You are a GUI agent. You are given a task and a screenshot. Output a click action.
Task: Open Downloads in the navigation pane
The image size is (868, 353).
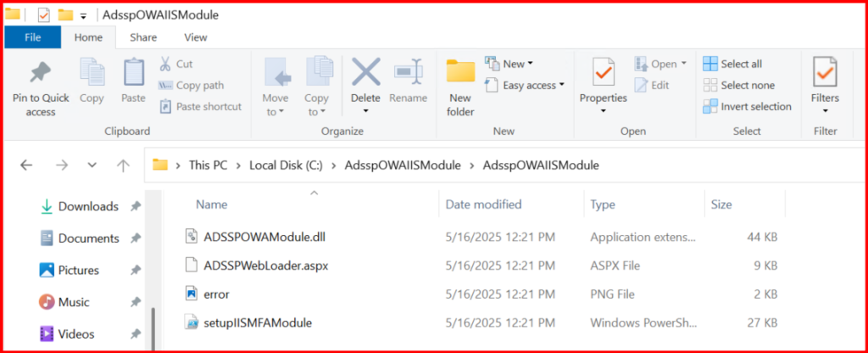[87, 206]
